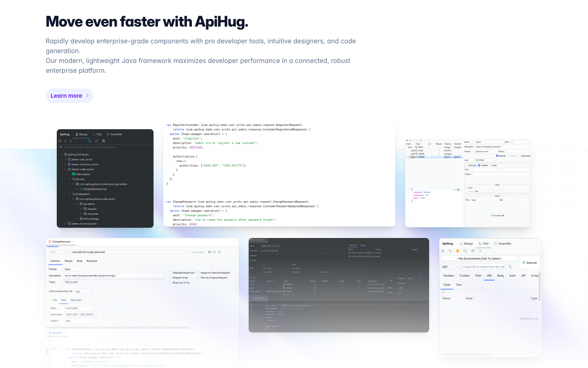Click the Test panel vertical scrollbar
This screenshot has width=588, height=368.
pyautogui.click(x=540, y=286)
